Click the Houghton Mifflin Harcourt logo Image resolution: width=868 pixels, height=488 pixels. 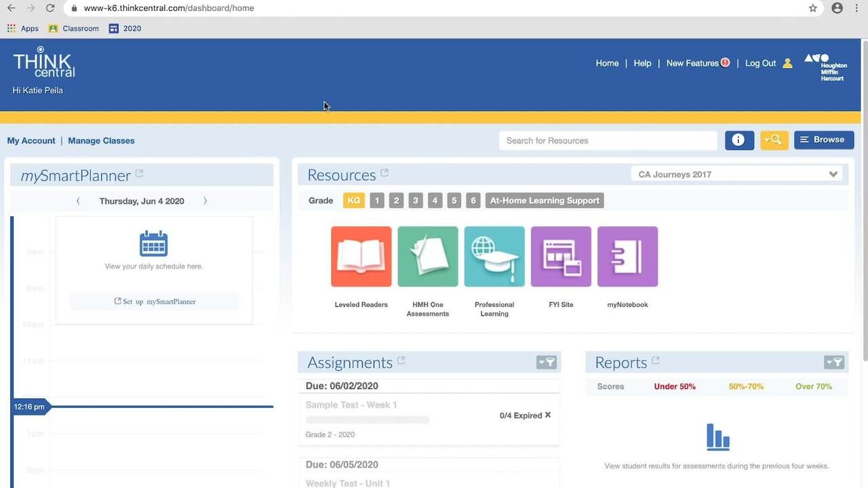point(825,67)
